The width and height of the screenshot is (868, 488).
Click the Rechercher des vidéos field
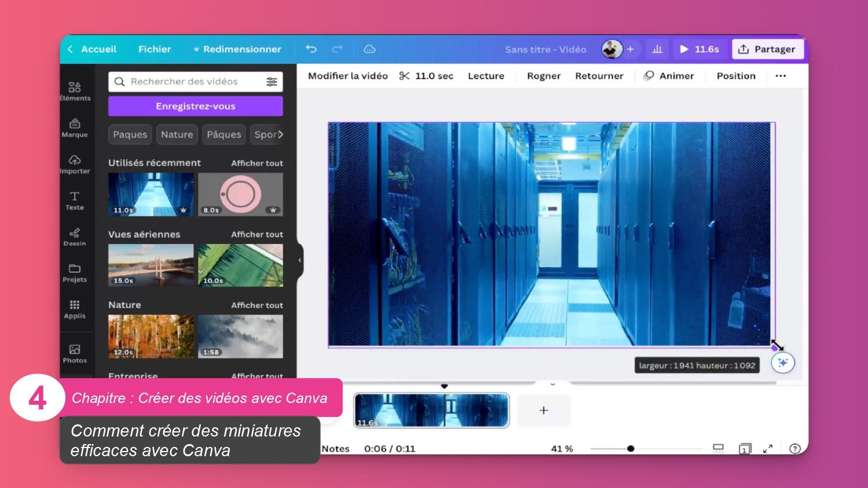pos(196,82)
